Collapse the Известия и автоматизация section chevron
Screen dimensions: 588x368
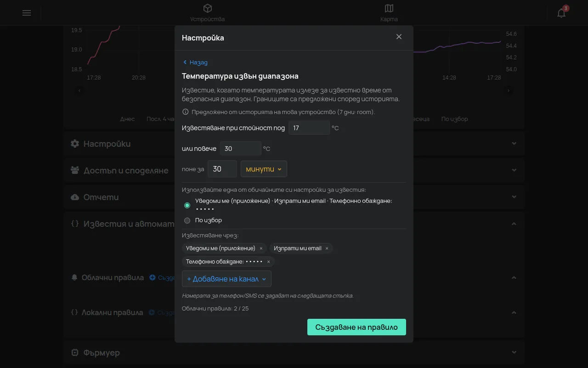(514, 224)
